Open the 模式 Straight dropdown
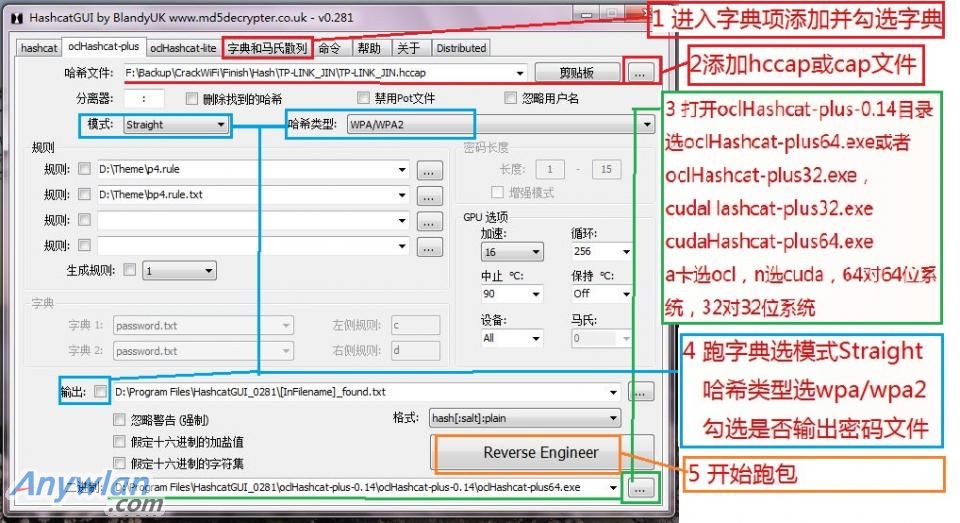This screenshot has width=960, height=523. point(175,124)
